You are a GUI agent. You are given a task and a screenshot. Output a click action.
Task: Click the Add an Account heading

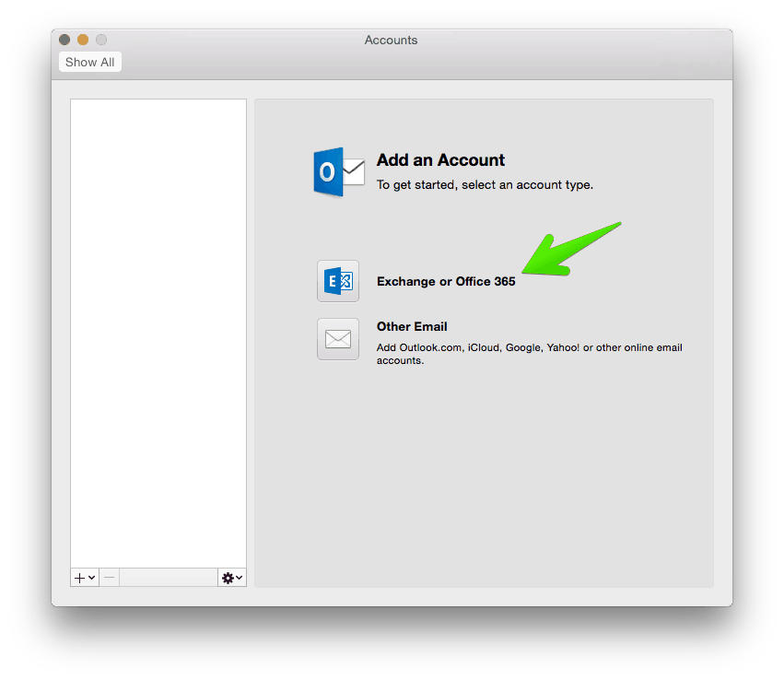click(440, 160)
